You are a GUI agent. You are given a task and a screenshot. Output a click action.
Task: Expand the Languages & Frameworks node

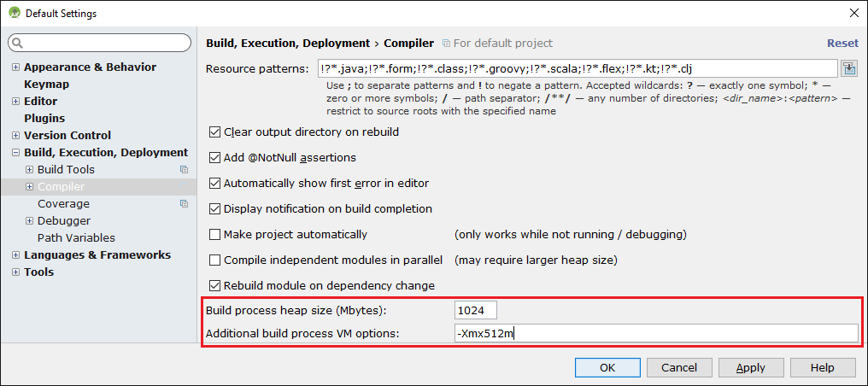coord(15,255)
